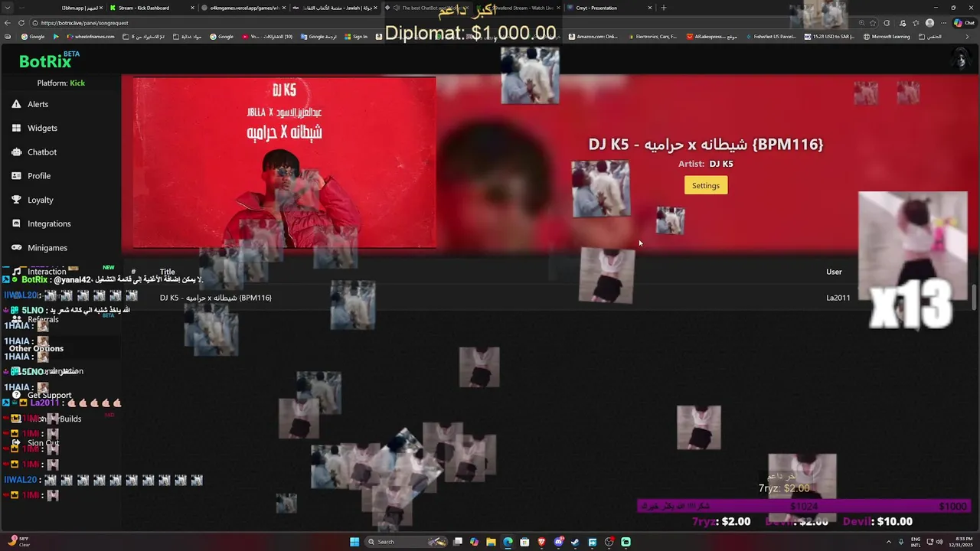This screenshot has height=551, width=980.
Task: Reload the page with the refresh icon
Action: click(x=21, y=23)
